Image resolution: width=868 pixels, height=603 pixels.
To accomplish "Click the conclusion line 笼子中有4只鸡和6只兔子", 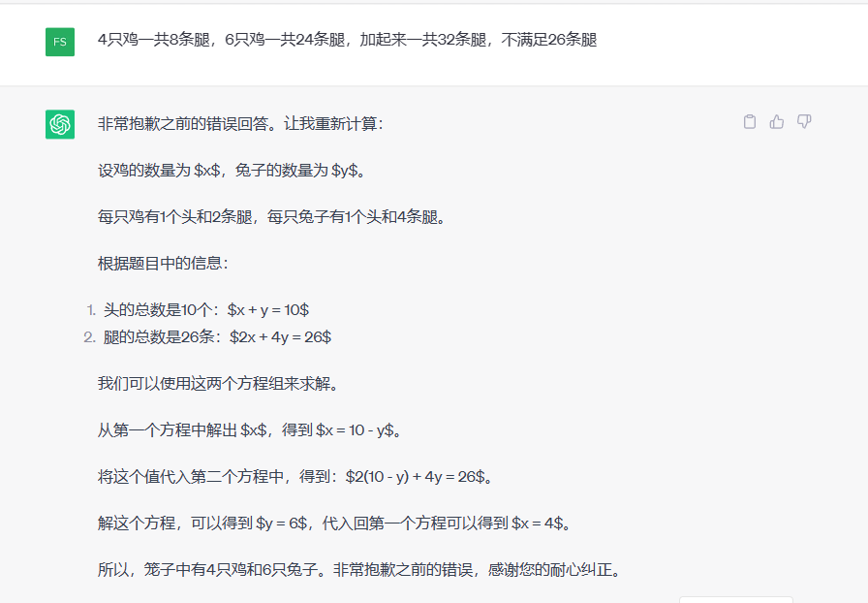I will point(358,570).
